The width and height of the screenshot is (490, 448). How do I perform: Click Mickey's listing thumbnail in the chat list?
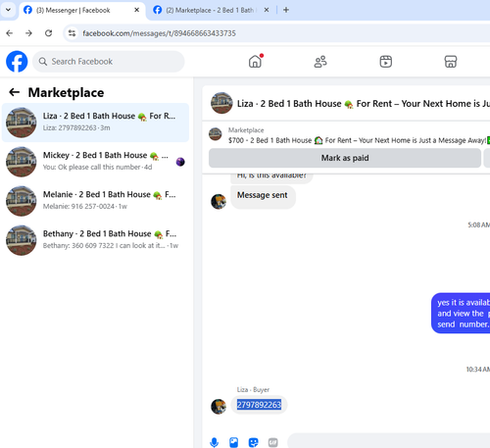(x=22, y=162)
